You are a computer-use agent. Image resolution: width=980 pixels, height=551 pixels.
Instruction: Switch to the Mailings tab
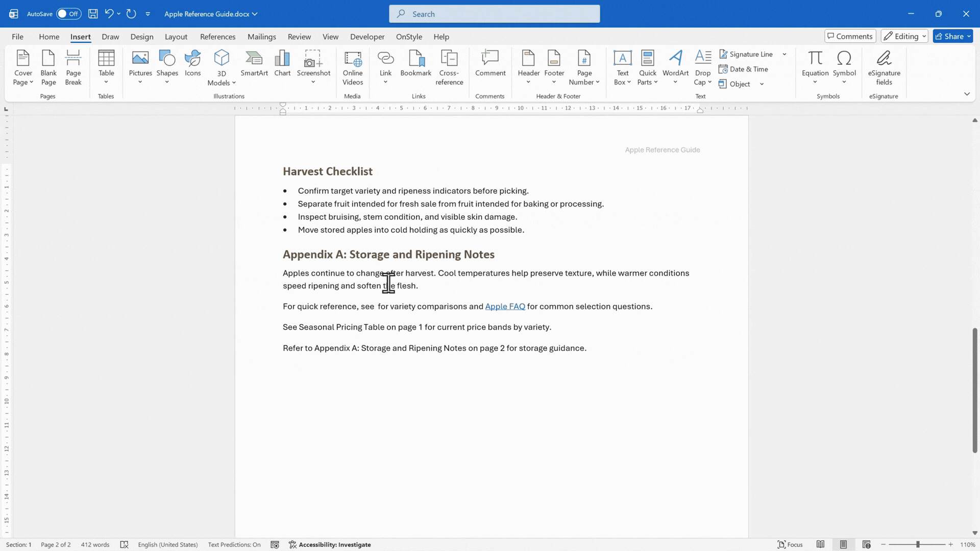pyautogui.click(x=261, y=37)
